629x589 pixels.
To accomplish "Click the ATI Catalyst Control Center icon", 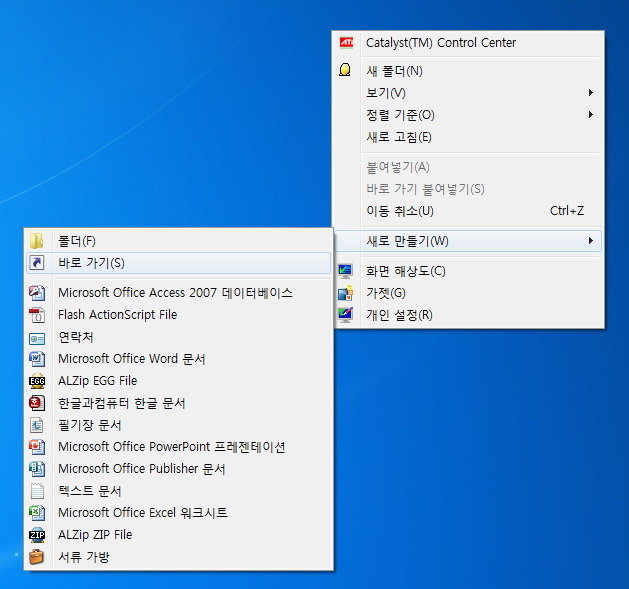I will (346, 43).
